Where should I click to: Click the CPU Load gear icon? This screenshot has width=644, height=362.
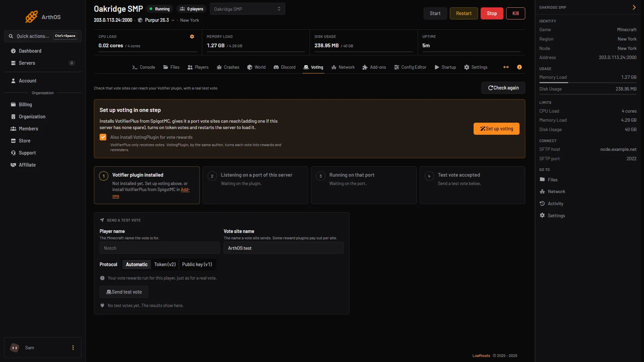(x=192, y=37)
